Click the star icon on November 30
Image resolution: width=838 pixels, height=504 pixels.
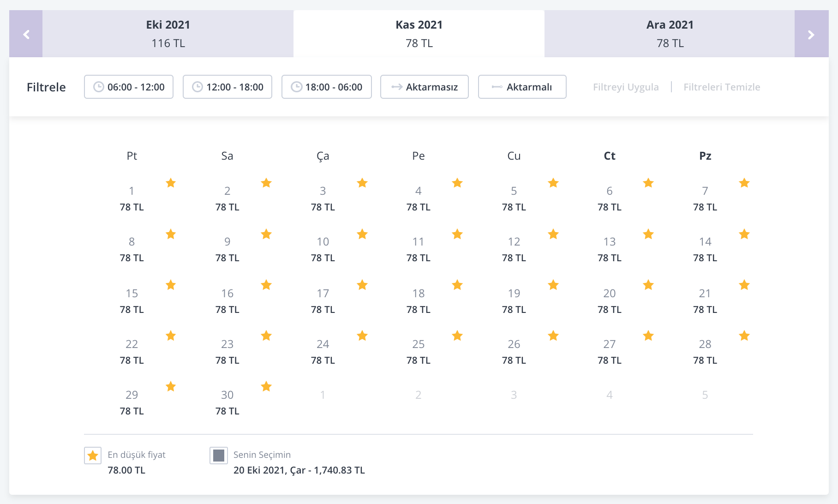pyautogui.click(x=266, y=386)
